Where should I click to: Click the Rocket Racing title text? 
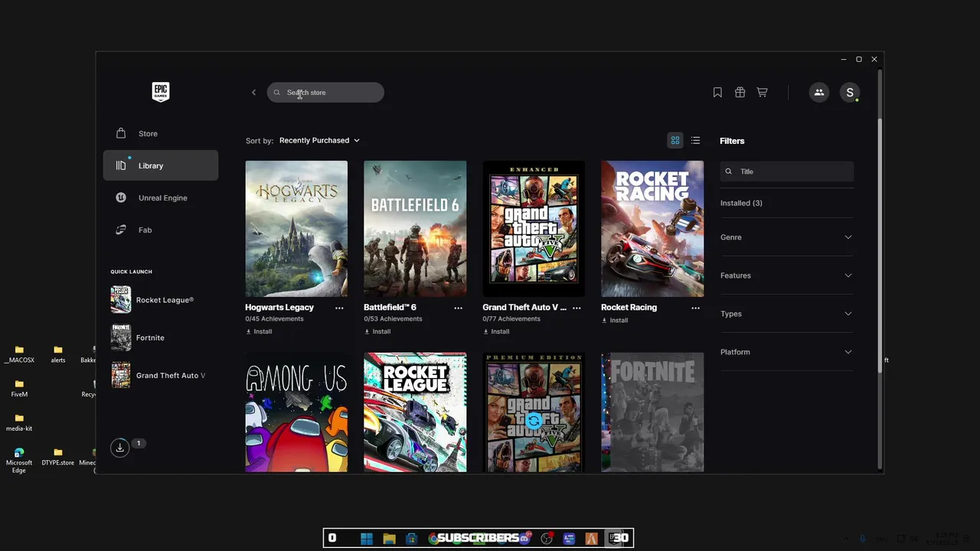click(x=629, y=308)
